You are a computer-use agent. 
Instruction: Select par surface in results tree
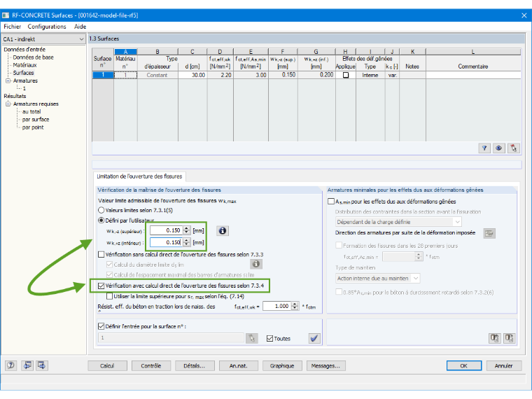(36, 120)
